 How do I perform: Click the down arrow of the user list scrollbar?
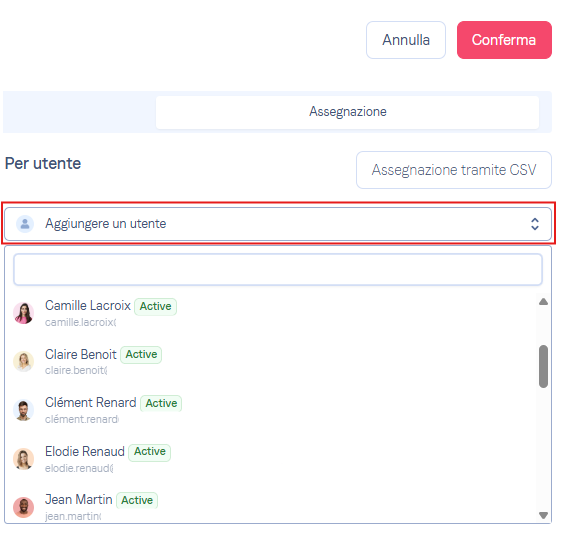543,515
